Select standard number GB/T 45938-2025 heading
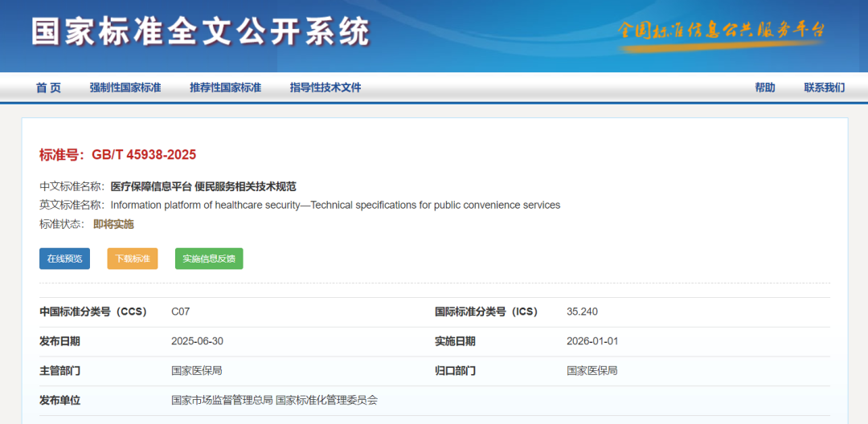 (118, 155)
